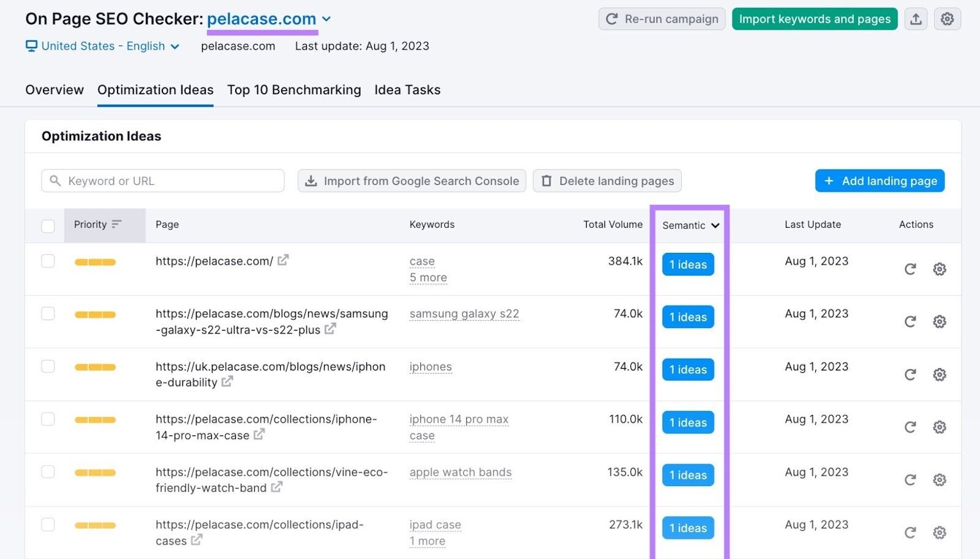Click priority bar for samsung galaxy s22 row

tap(95, 315)
